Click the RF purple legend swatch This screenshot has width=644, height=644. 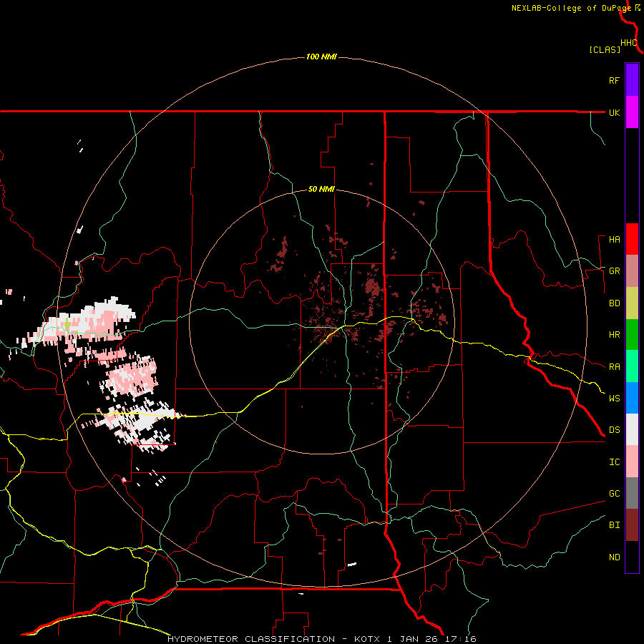pos(632,80)
